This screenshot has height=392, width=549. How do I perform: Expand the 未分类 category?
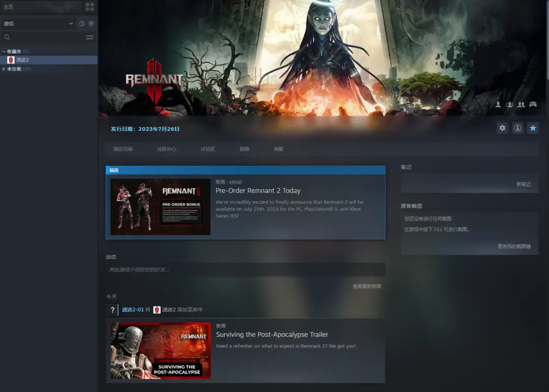(4, 69)
